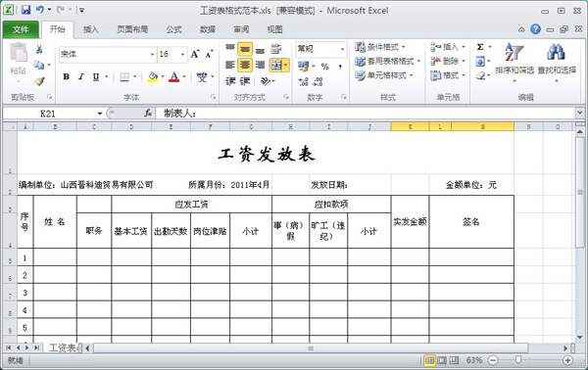Click the Wrap Text icon
The width and height of the screenshot is (588, 370).
coord(276,49)
